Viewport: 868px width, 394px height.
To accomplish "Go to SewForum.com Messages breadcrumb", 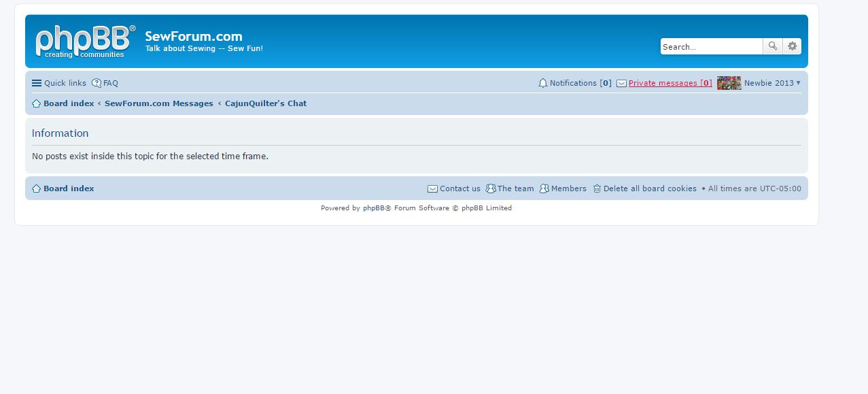I will pos(158,103).
